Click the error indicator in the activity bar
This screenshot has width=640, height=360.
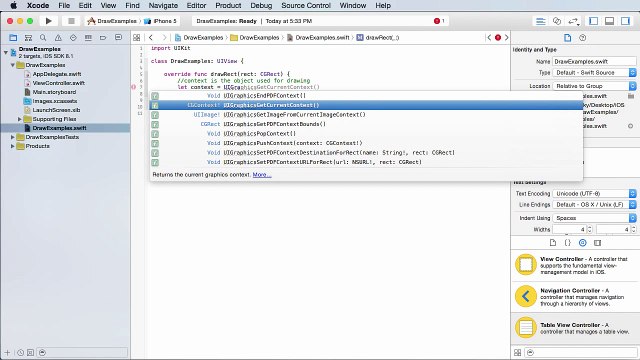click(x=439, y=21)
